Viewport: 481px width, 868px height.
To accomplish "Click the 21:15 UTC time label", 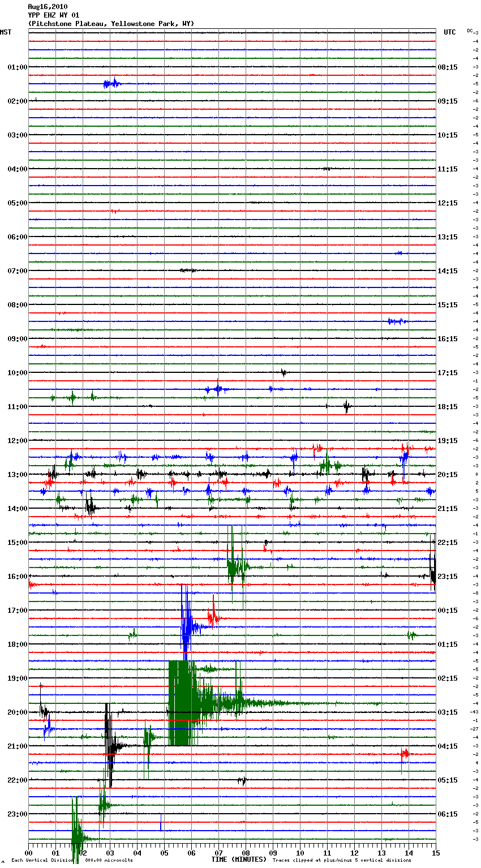I will pyautogui.click(x=448, y=509).
